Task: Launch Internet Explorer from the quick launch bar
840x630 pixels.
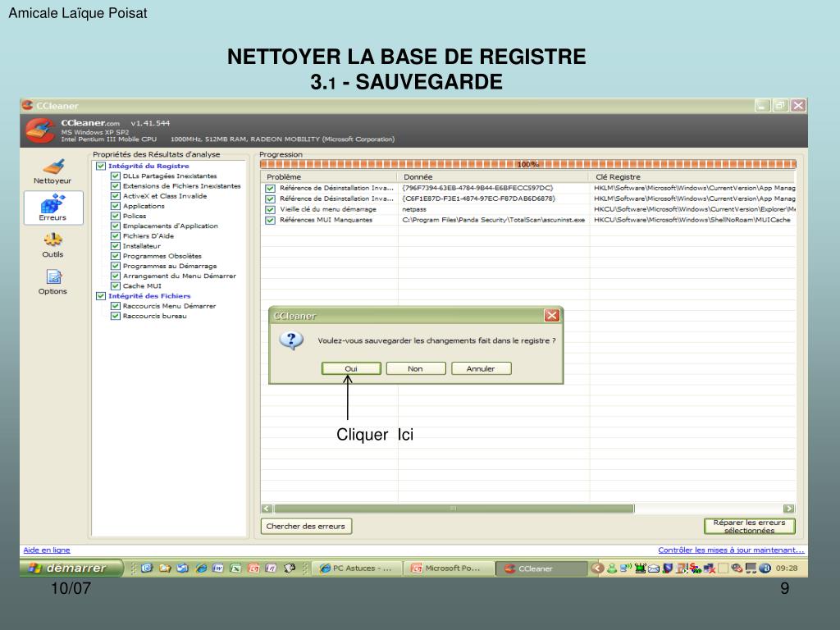Action: [x=200, y=568]
